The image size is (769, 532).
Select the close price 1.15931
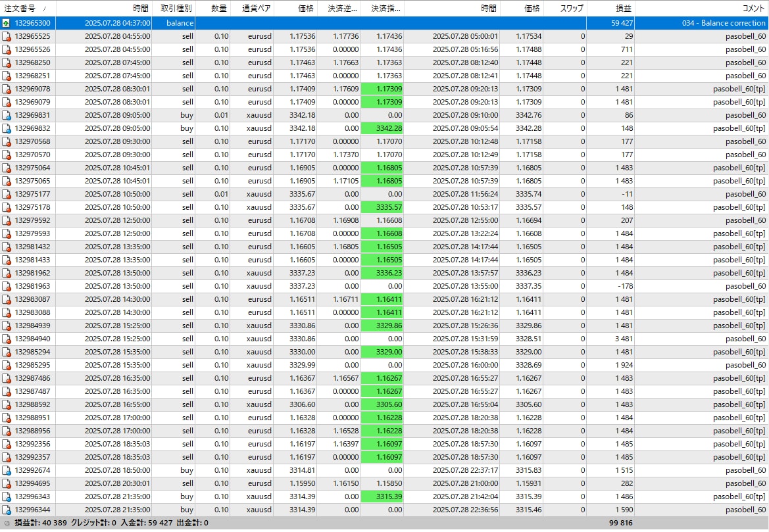tap(529, 484)
